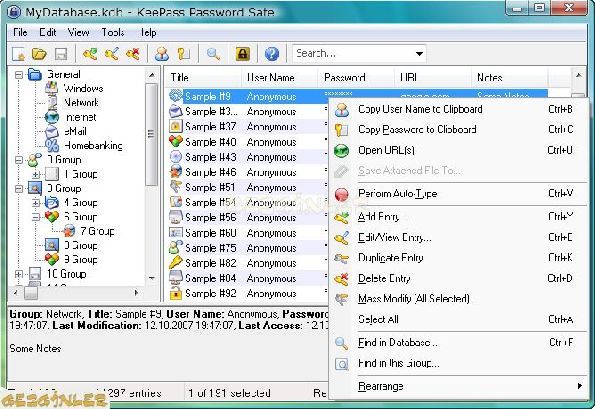Screen dimensions: 595x409
Task: Click the Find magnifier toolbar icon
Action: 213,54
